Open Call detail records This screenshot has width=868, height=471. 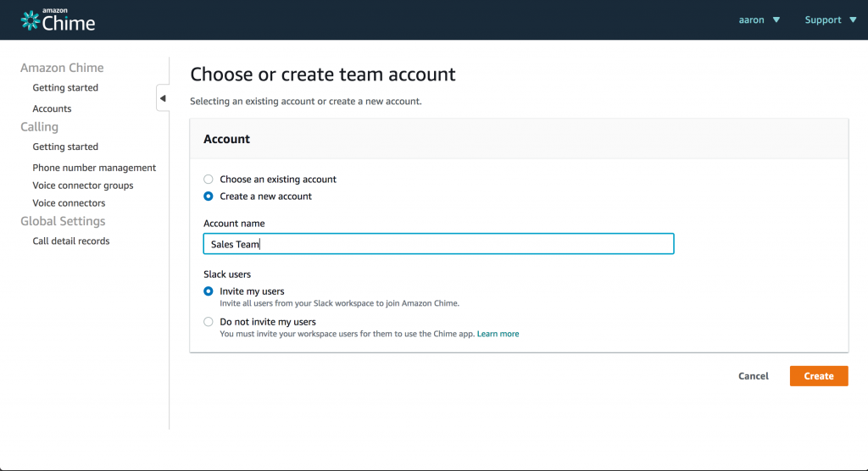(71, 241)
